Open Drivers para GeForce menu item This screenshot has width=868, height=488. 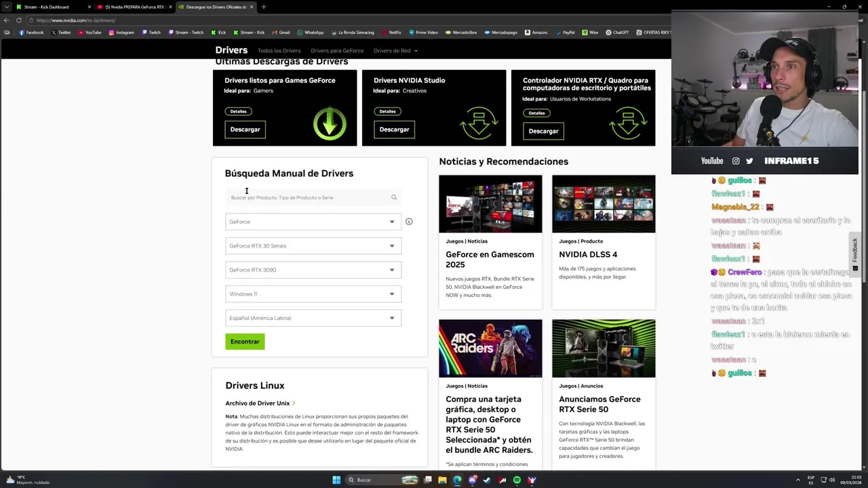(x=337, y=51)
